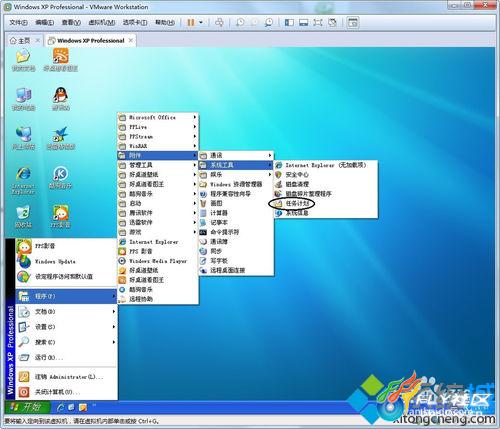Open the 文档 Start menu item
Screen dimensions: 500x429
point(66,311)
